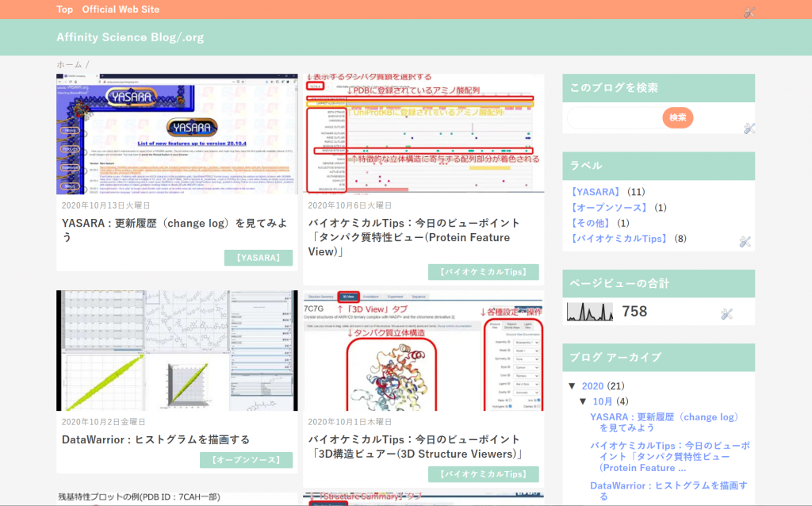Collapse the 2020 archive year
This screenshot has width=812, height=506.
pyautogui.click(x=573, y=385)
